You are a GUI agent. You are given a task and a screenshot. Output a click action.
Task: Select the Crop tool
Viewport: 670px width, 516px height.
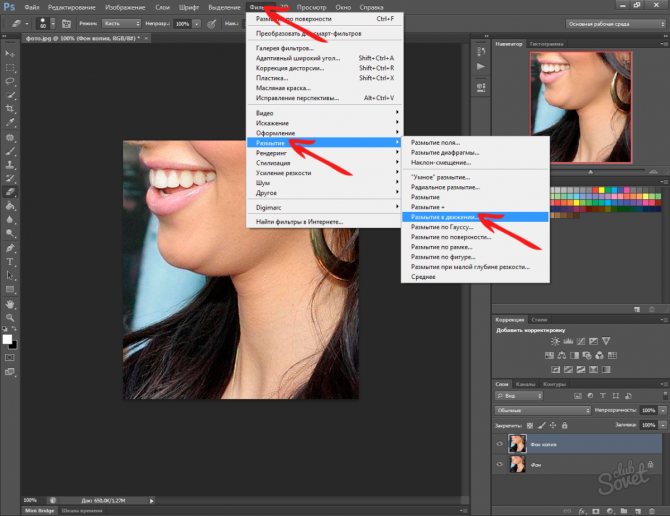coord(10,108)
